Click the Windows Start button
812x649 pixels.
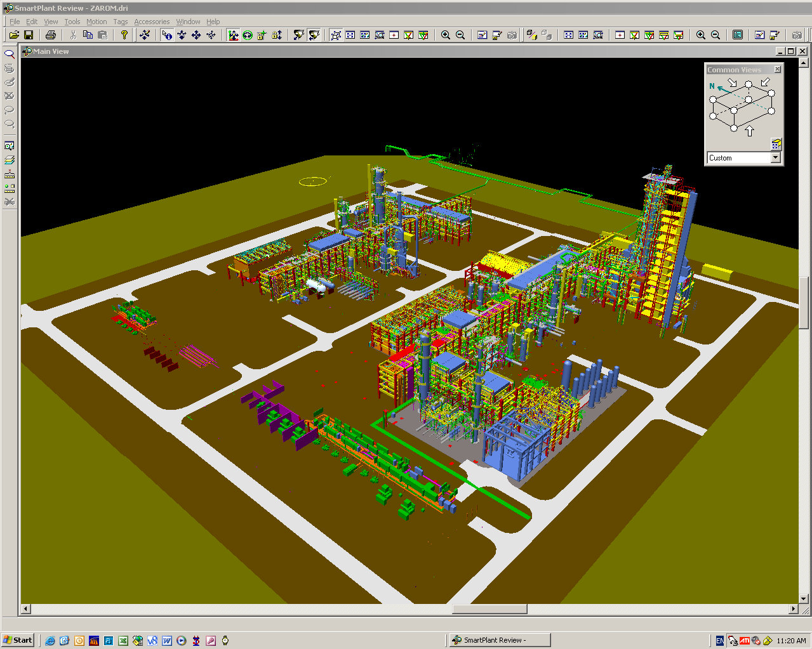[18, 640]
